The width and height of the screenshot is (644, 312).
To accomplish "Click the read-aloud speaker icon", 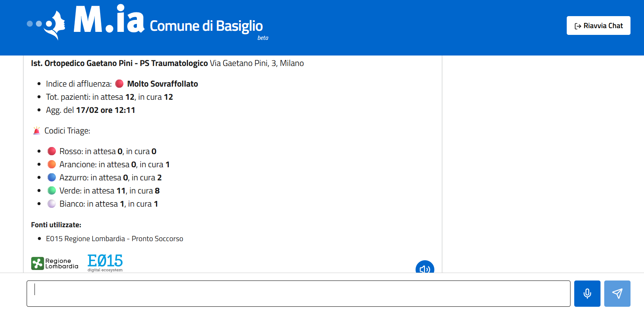I will click(x=425, y=268).
